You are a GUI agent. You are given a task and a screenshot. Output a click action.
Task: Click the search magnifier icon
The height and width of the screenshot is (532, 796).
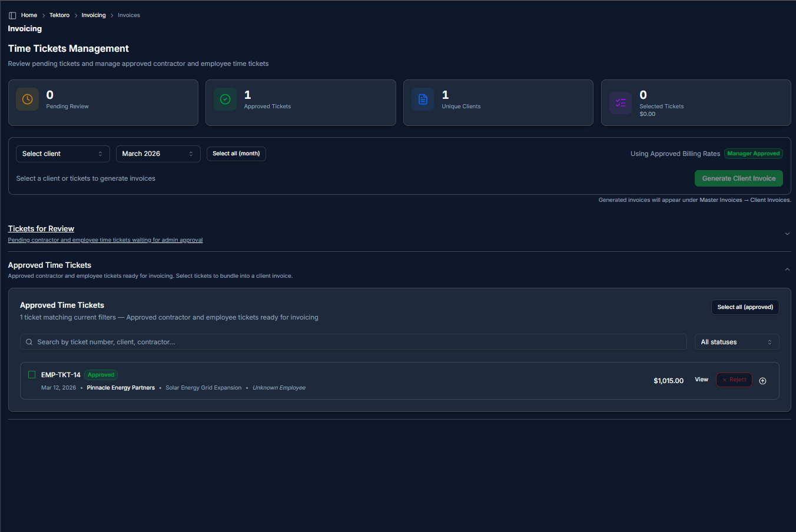click(29, 342)
